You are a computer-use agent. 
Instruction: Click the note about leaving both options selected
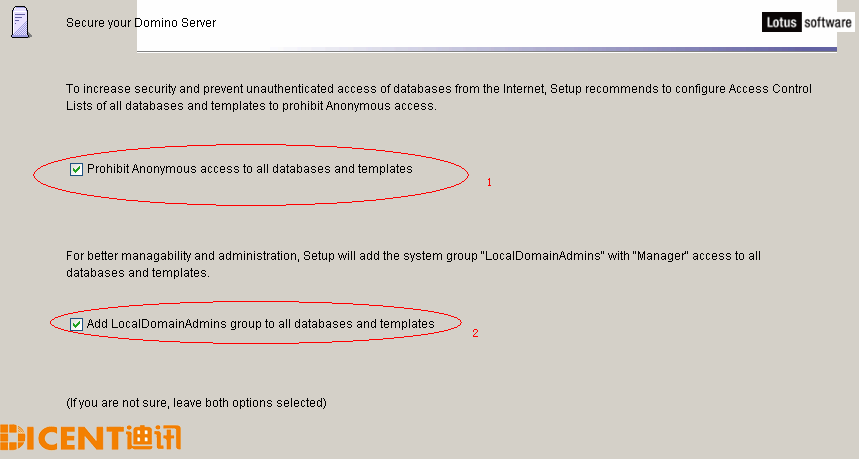pos(196,403)
